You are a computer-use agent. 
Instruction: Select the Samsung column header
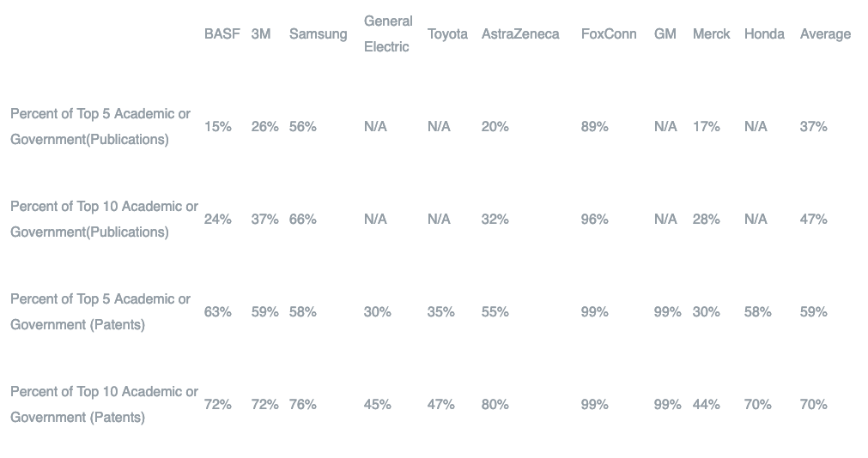tap(319, 33)
